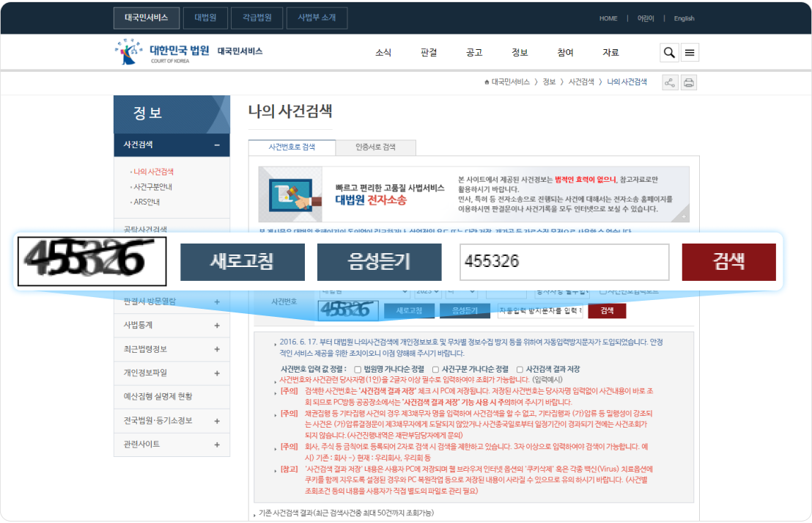Viewport: 812px width, 523px height.
Task: Open the court selection dropdown in 사건번호 row
Action: point(364,292)
